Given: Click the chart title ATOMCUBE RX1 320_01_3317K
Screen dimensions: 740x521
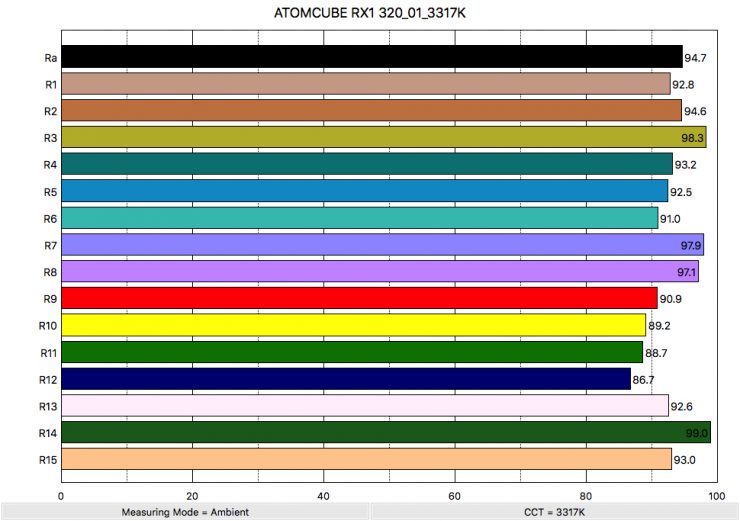Looking at the screenshot, I should click(370, 16).
